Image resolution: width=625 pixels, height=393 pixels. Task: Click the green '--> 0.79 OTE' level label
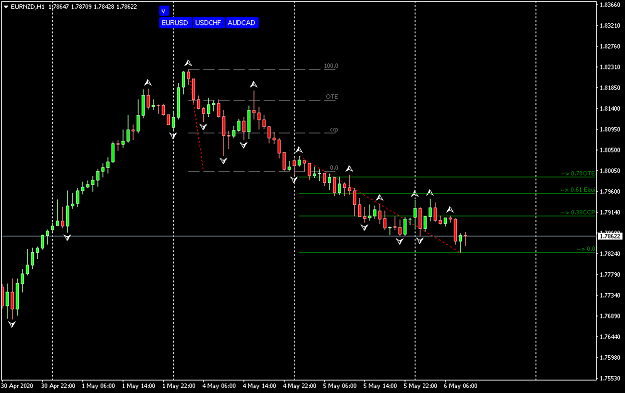coord(578,173)
